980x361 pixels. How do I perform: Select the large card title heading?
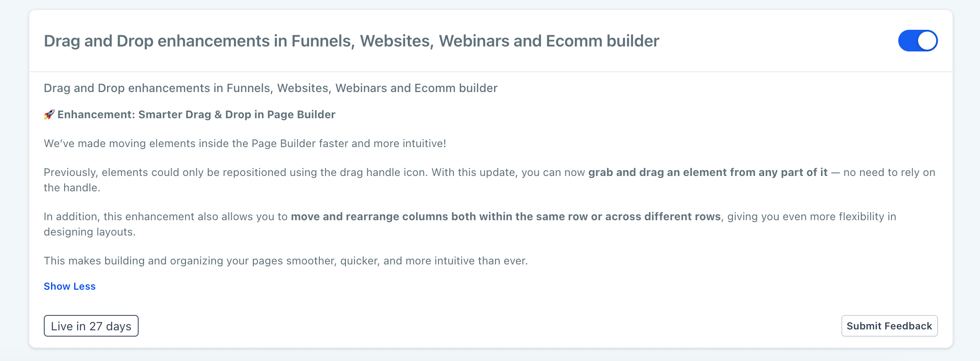coord(351,41)
